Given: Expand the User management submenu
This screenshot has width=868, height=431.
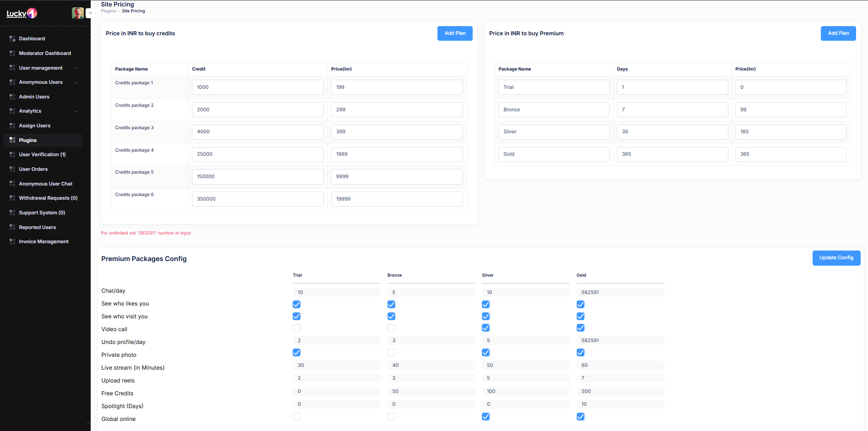Looking at the screenshot, I should [76, 68].
